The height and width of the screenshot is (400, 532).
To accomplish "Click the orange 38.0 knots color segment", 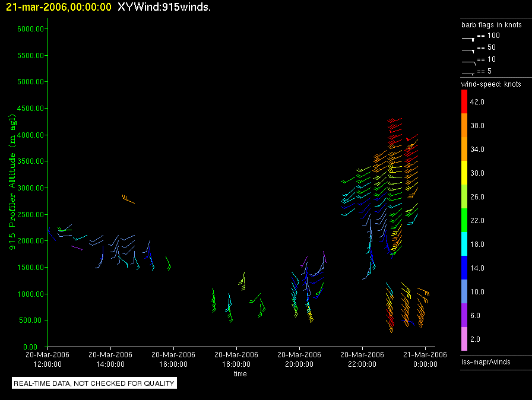I will coord(464,126).
